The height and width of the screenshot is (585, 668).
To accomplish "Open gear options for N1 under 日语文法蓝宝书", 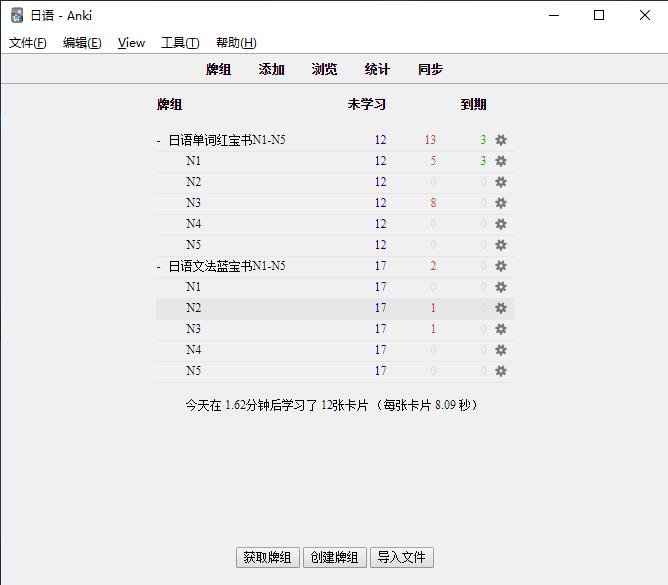I will (501, 287).
